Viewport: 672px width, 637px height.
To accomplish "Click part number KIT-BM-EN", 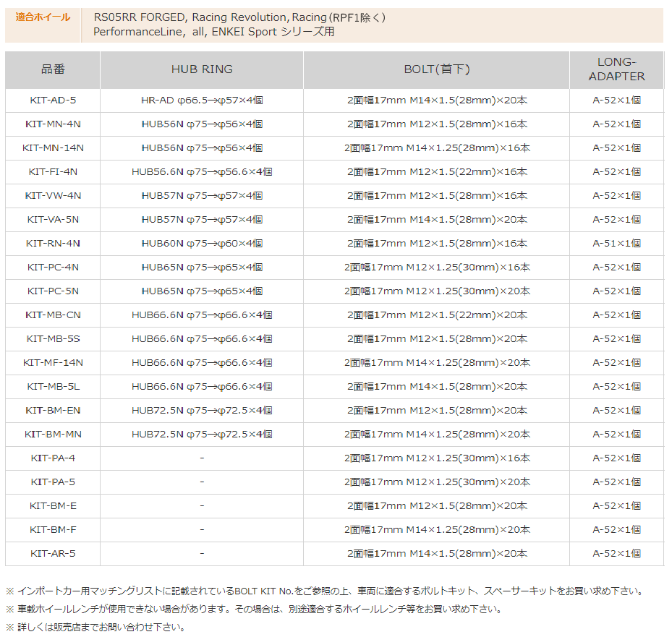I will (x=53, y=411).
